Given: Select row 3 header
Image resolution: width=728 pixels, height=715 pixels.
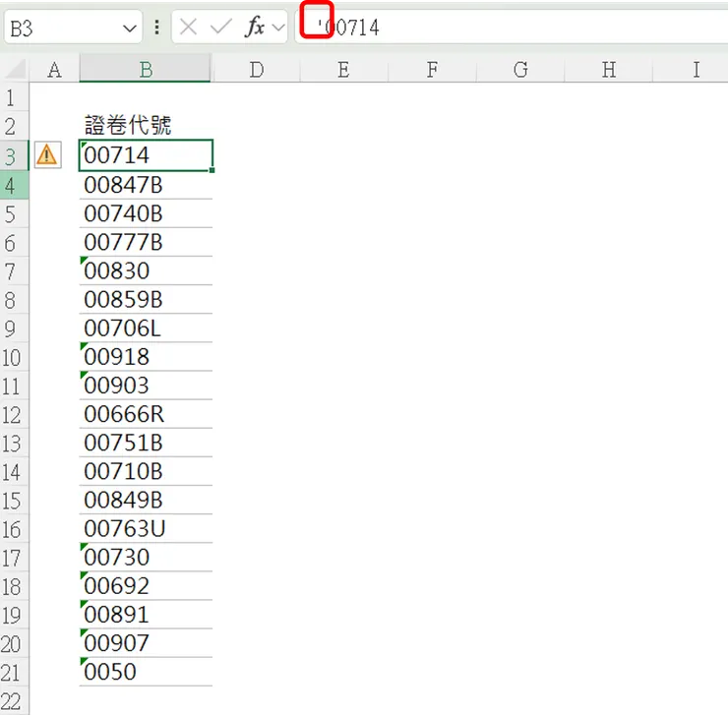Looking at the screenshot, I should point(14,155).
